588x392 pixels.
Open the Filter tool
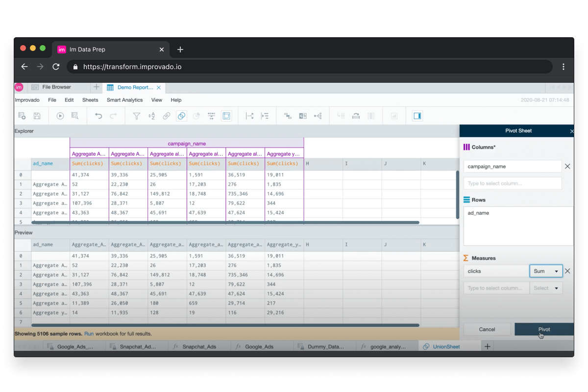click(136, 116)
